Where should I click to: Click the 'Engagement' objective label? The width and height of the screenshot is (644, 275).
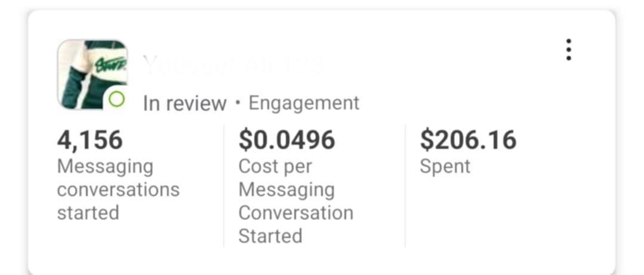(304, 103)
